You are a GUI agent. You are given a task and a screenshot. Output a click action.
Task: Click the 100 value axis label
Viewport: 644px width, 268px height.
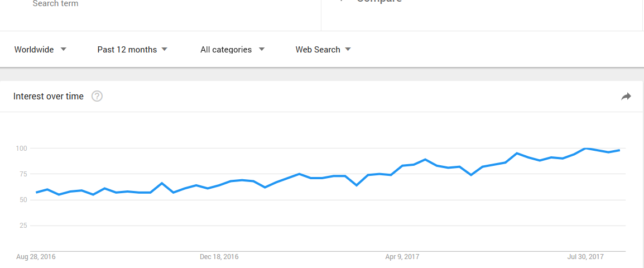pyautogui.click(x=21, y=149)
